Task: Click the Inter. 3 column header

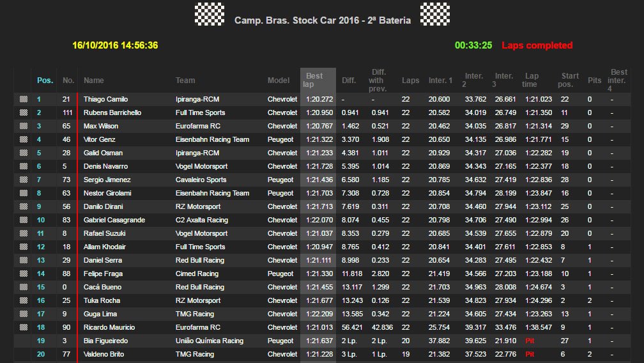Action: [503, 80]
